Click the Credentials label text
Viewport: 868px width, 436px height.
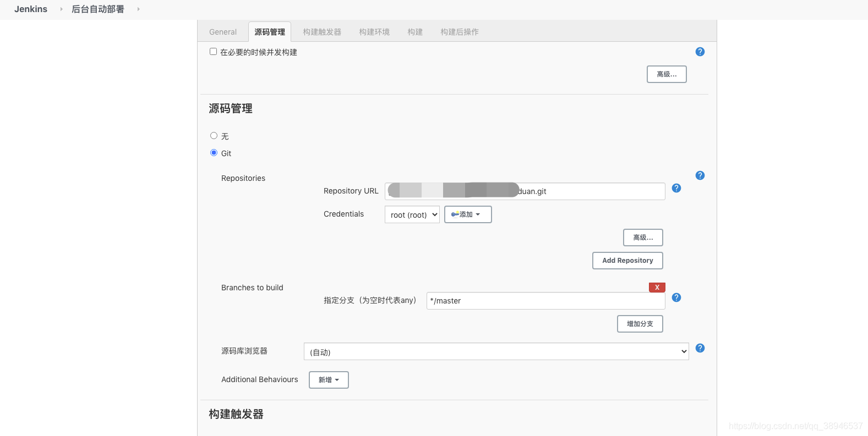coord(343,214)
